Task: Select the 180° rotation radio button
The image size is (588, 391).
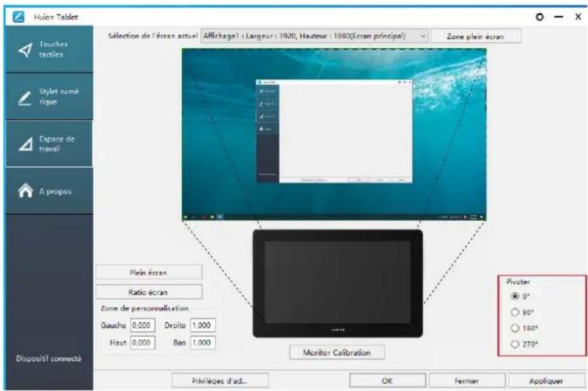Action: tap(515, 328)
